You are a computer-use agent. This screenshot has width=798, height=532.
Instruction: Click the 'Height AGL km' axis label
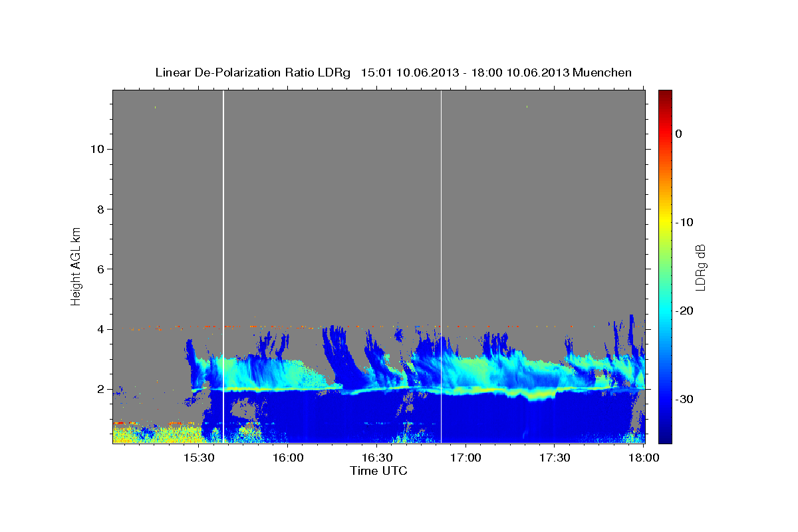(x=76, y=266)
